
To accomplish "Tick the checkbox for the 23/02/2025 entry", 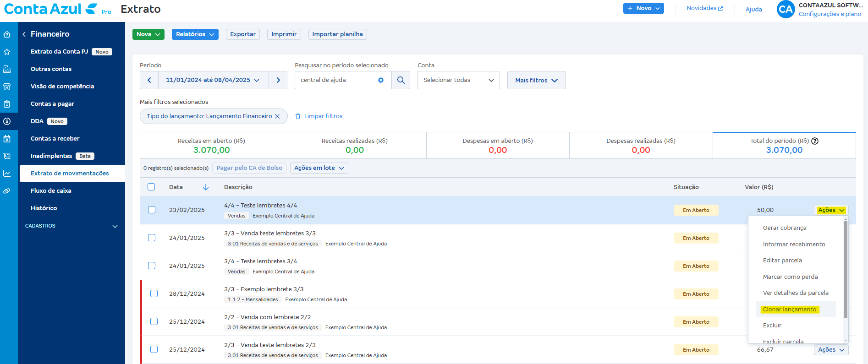I will (x=152, y=210).
